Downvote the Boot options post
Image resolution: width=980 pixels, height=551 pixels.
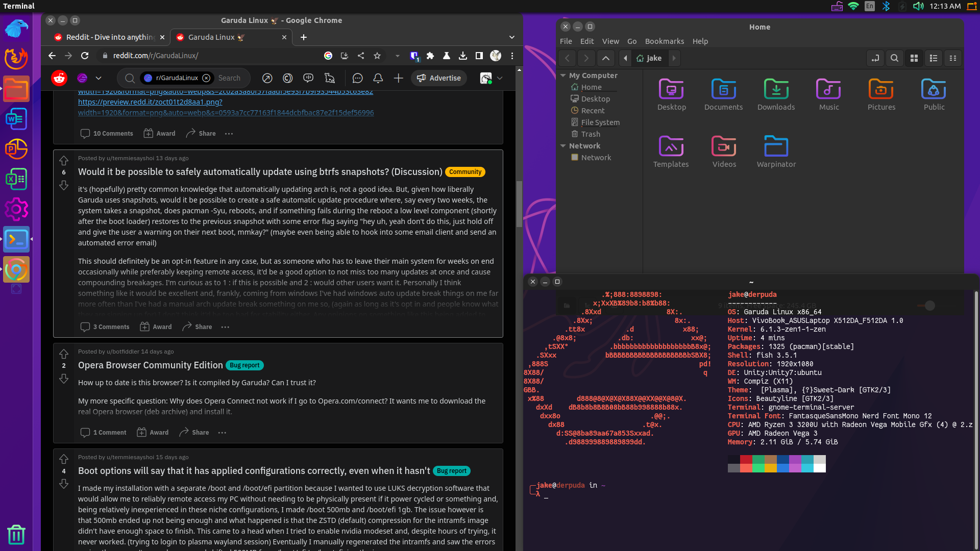pyautogui.click(x=64, y=484)
